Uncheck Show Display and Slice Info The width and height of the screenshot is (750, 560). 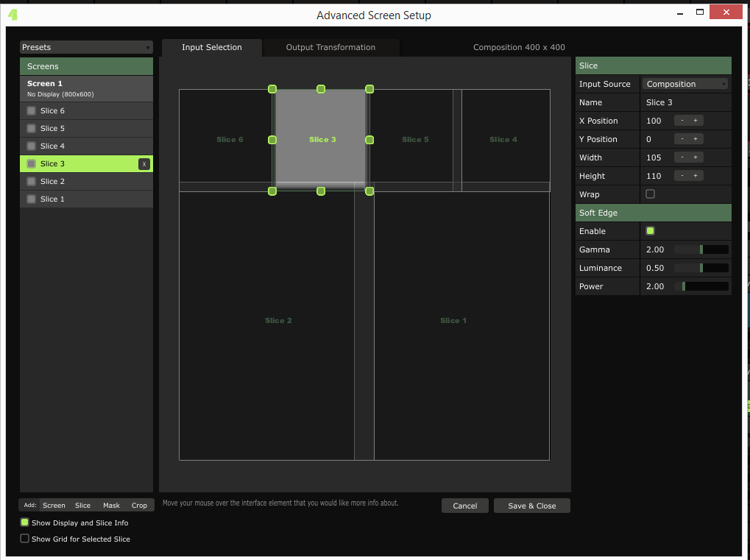25,522
